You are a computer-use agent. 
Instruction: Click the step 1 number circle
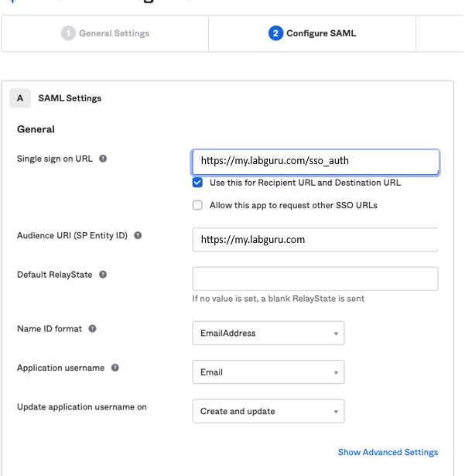(x=68, y=33)
